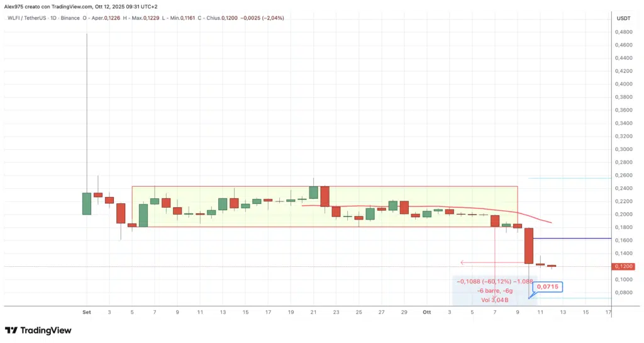
Task: Click the large red candle of October 10
Action: [x=529, y=245]
